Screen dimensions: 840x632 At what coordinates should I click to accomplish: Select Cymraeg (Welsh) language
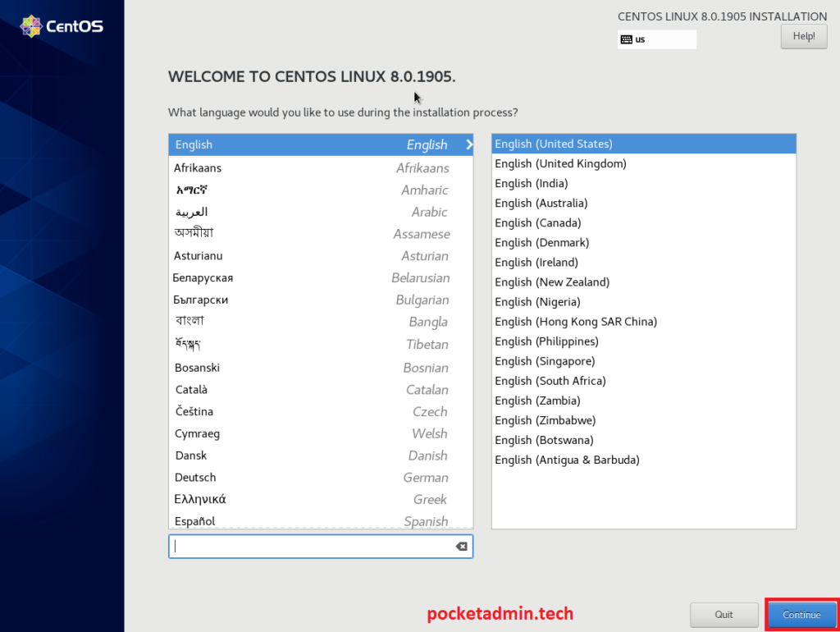321,433
